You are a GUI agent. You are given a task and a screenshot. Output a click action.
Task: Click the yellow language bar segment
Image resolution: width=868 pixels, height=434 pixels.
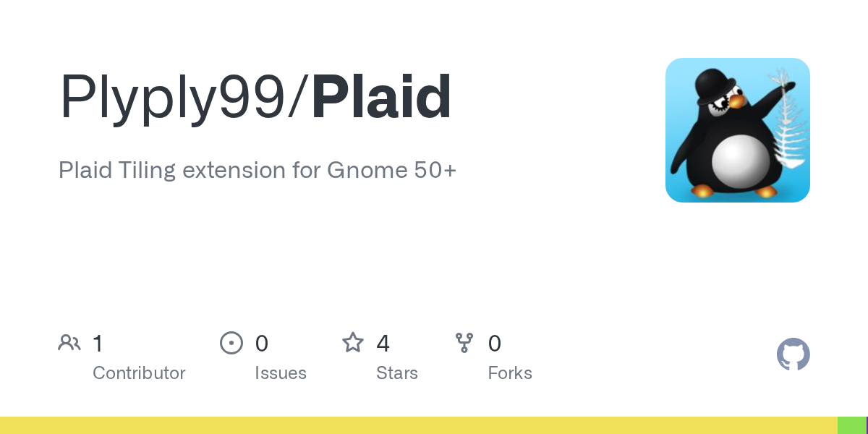pos(419,425)
